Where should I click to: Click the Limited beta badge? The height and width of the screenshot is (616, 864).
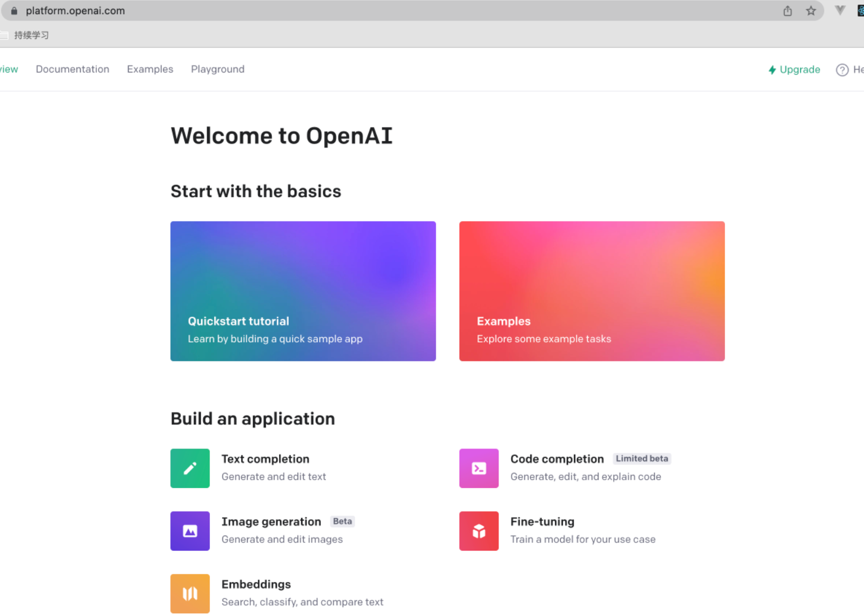pos(642,459)
